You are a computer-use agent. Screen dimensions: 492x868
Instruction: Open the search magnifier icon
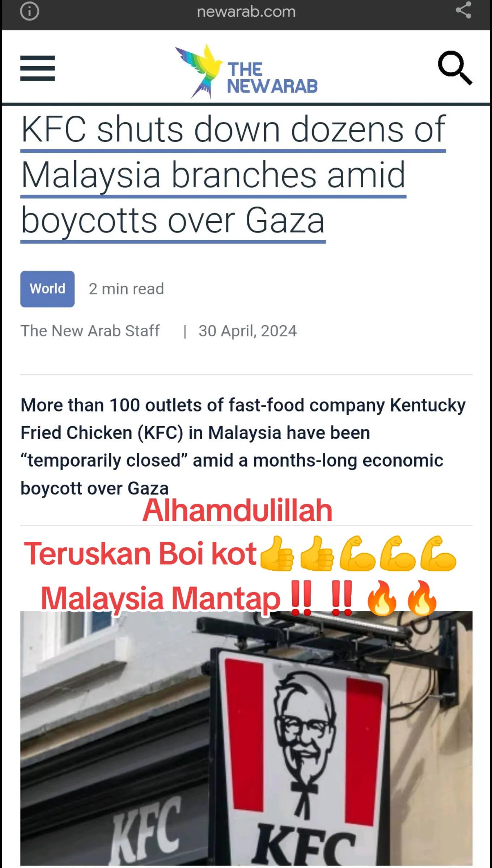(455, 68)
